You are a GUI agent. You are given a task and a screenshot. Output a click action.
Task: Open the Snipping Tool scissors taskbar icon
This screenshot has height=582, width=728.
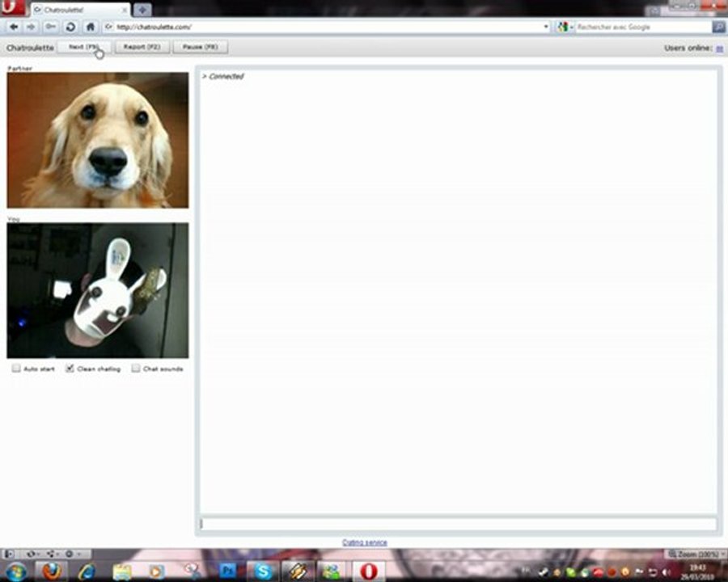(x=191, y=571)
